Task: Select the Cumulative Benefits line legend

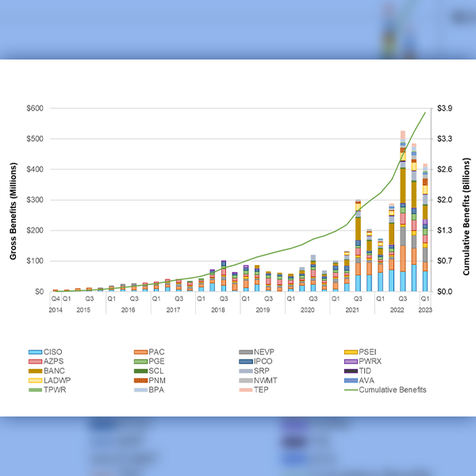Action: point(386,390)
